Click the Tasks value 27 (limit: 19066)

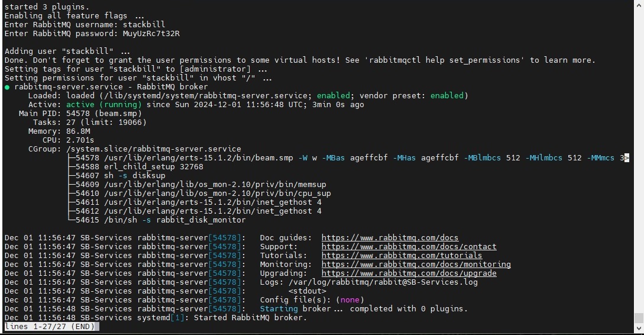click(x=106, y=122)
